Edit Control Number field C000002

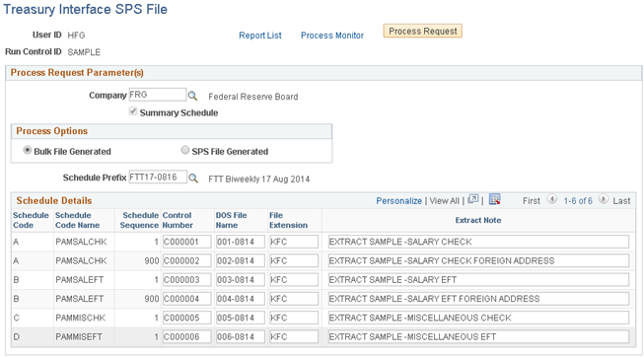[x=186, y=260]
